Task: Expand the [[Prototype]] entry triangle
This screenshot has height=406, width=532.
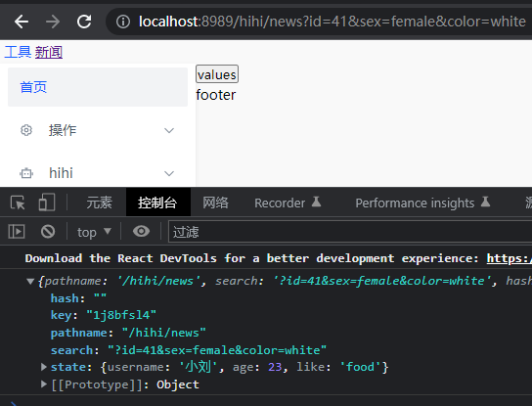Action: [43, 383]
